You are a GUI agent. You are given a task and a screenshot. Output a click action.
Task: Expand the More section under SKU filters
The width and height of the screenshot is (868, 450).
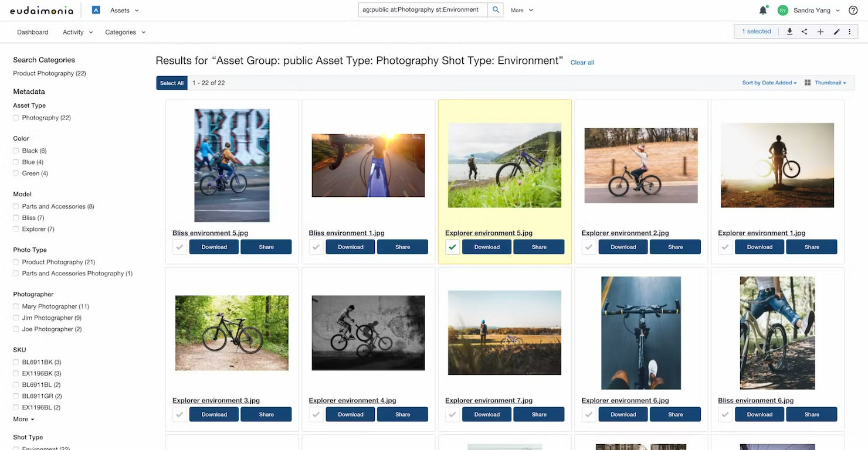click(x=23, y=419)
